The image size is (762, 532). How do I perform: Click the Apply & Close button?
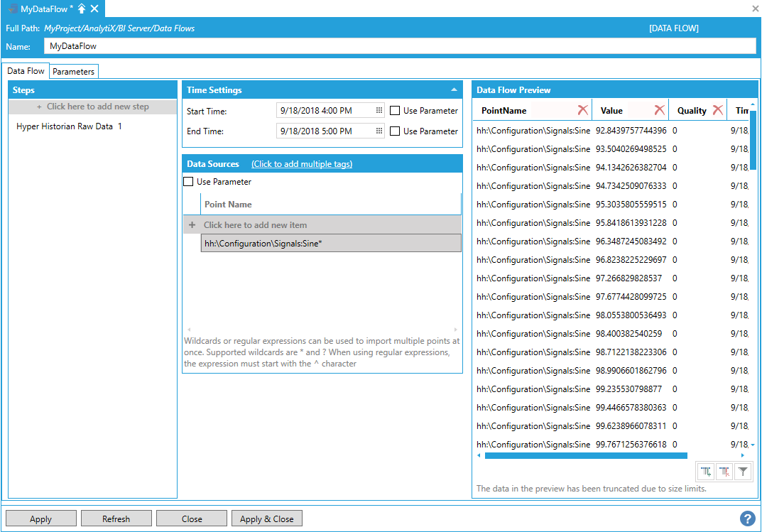click(x=267, y=519)
